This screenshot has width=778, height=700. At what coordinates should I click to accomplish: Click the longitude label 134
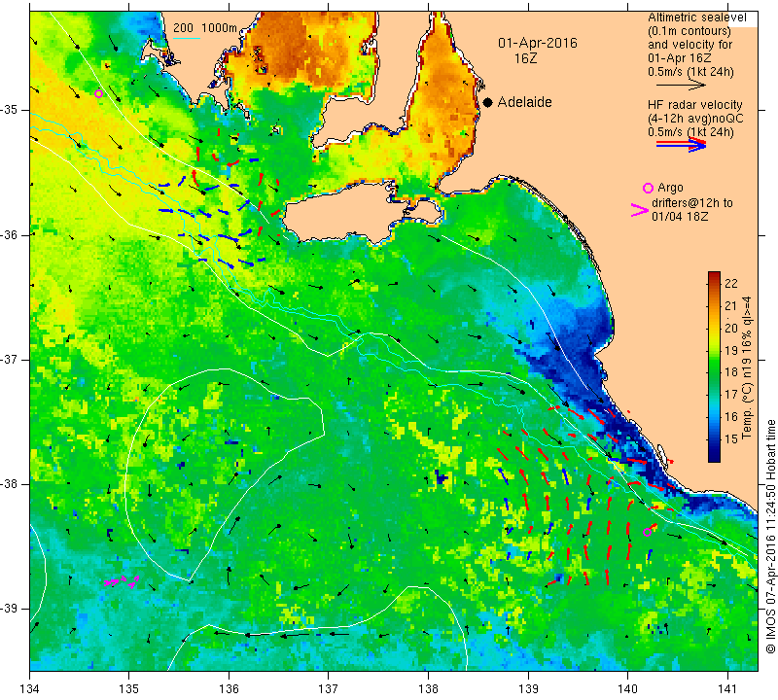(30, 688)
